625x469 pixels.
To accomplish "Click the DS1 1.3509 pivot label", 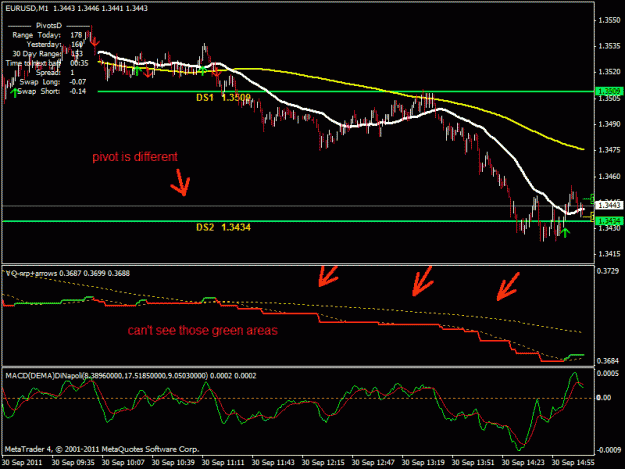I will click(x=223, y=98).
